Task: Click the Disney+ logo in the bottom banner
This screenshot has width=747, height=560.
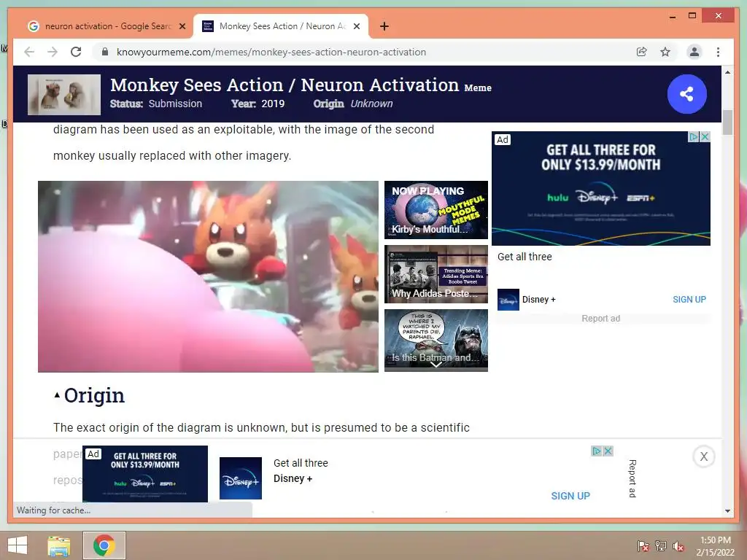Action: [x=241, y=478]
